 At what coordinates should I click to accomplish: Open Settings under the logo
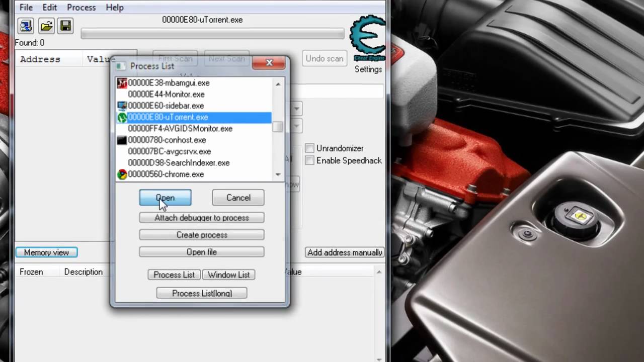368,69
